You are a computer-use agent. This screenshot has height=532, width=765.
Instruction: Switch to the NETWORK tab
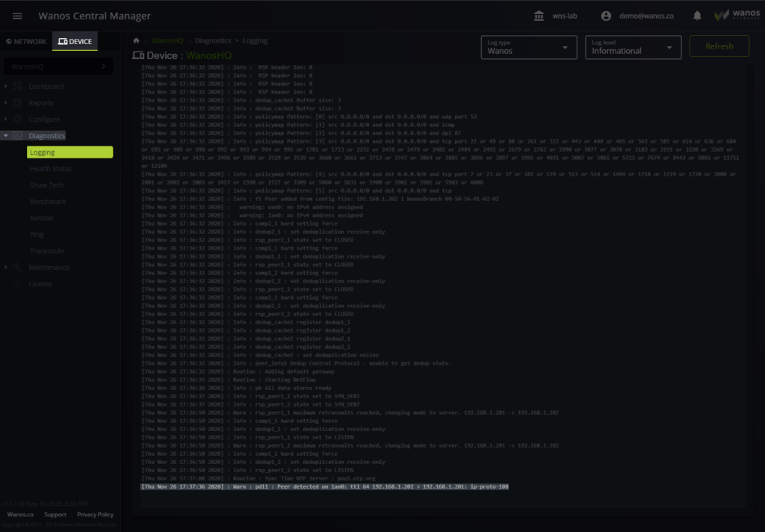tap(25, 41)
